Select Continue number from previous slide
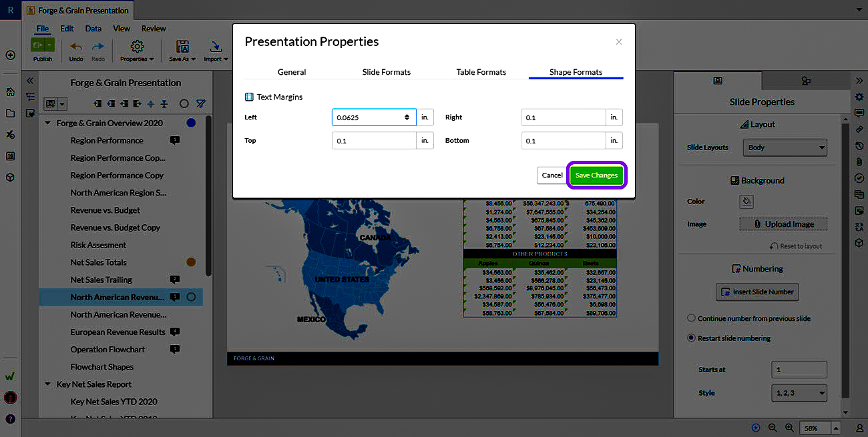Image resolution: width=868 pixels, height=437 pixels. pyautogui.click(x=692, y=318)
